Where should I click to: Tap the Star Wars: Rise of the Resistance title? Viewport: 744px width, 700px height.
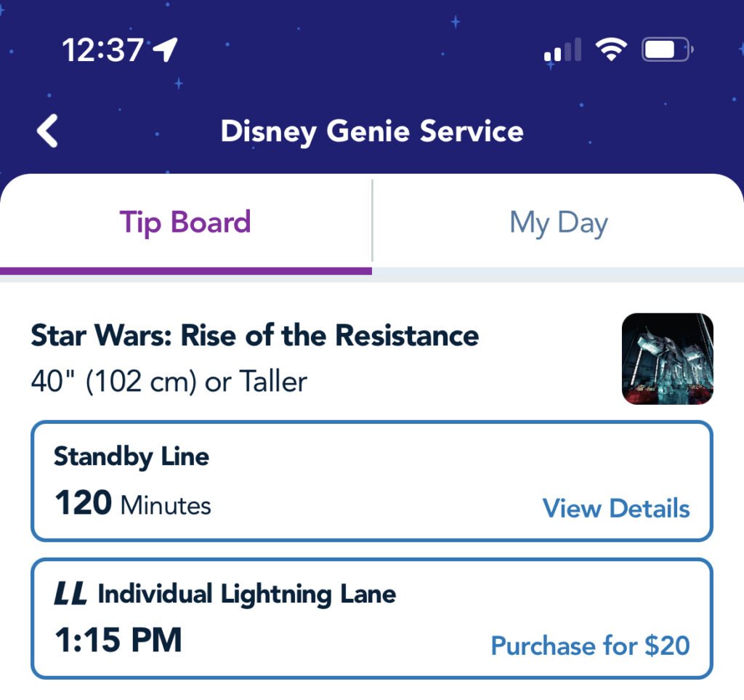point(254,335)
